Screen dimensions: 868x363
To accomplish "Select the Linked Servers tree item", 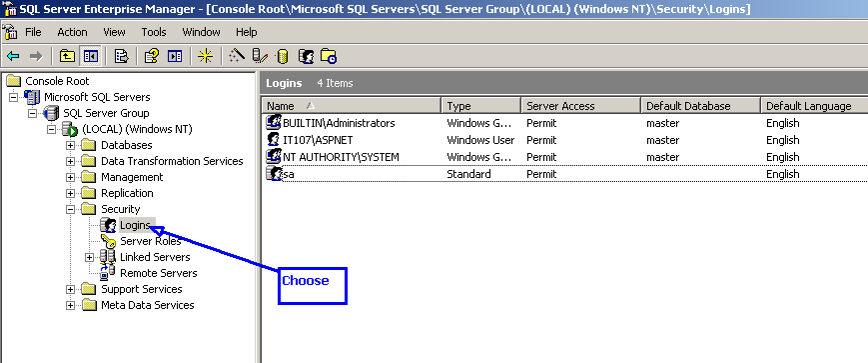I will 155,257.
